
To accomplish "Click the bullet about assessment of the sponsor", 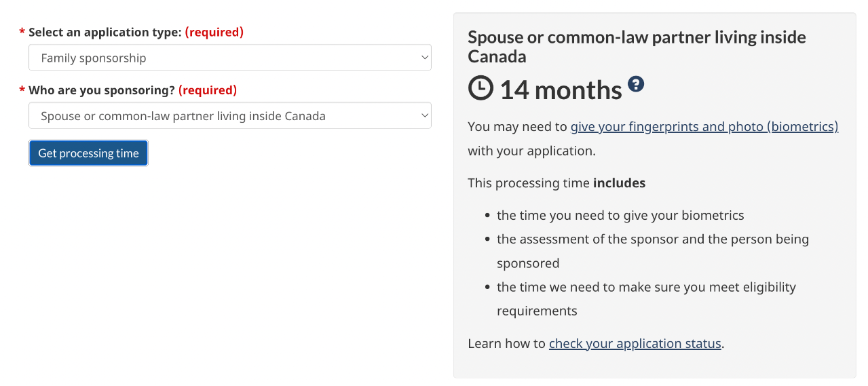I will tap(652, 239).
